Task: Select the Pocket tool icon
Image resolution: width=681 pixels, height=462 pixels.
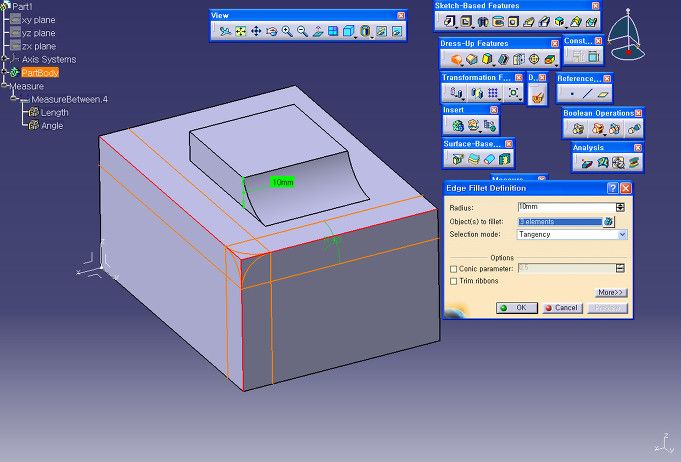Action: (x=466, y=21)
